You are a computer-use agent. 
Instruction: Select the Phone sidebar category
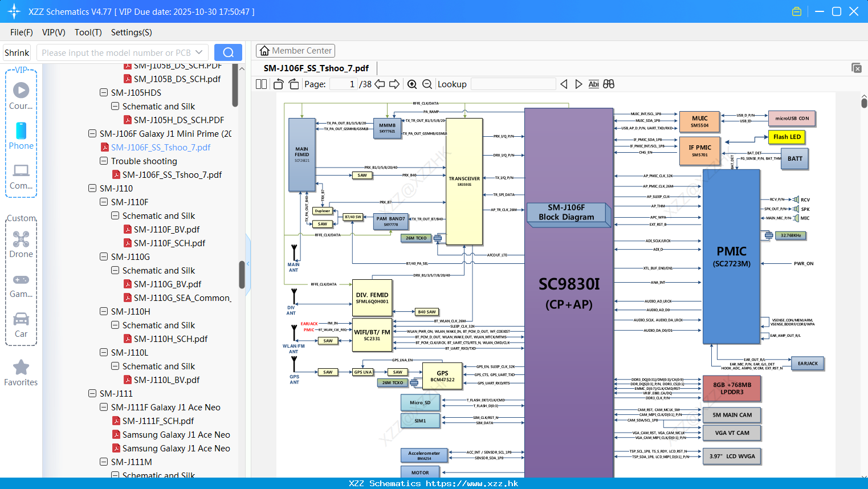point(21,136)
